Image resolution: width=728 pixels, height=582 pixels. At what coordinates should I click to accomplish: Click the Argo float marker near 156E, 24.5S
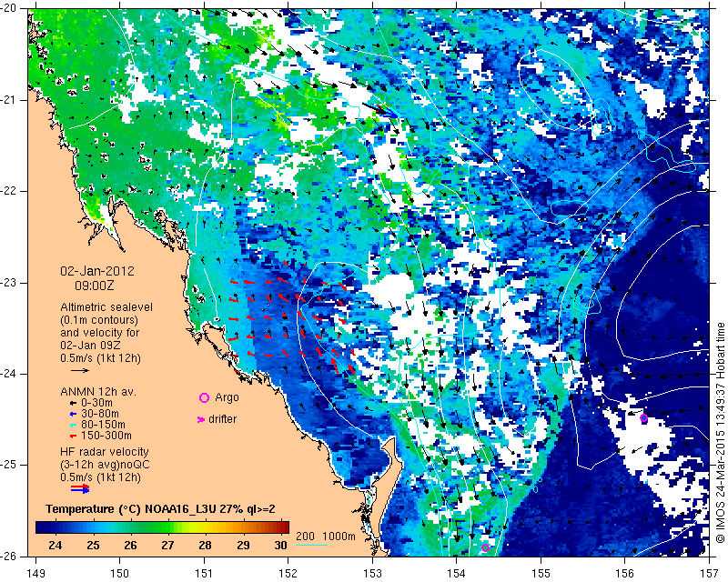point(643,418)
